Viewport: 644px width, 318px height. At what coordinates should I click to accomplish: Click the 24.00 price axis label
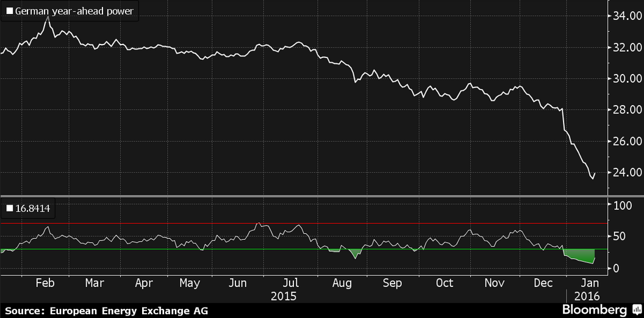(x=626, y=172)
